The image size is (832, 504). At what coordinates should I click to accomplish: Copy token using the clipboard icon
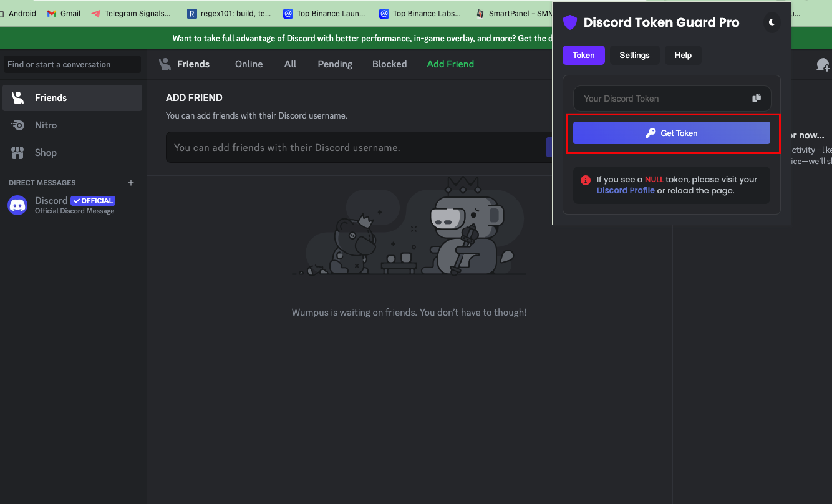pos(757,99)
